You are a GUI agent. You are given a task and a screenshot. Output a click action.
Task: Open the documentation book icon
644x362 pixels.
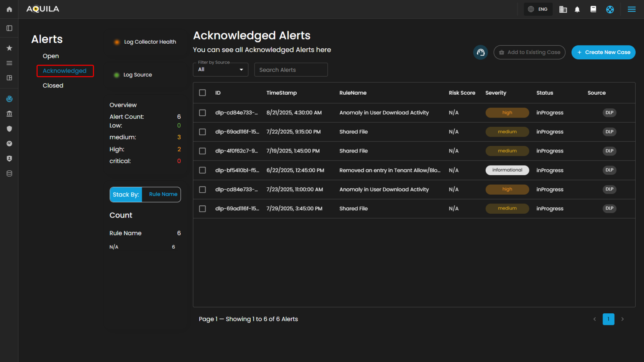coord(593,9)
